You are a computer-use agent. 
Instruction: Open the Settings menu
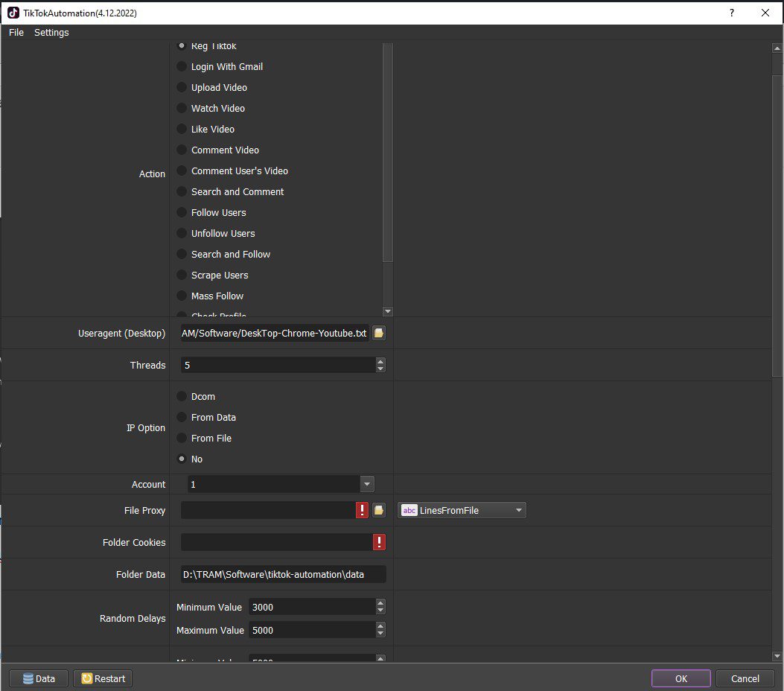51,33
